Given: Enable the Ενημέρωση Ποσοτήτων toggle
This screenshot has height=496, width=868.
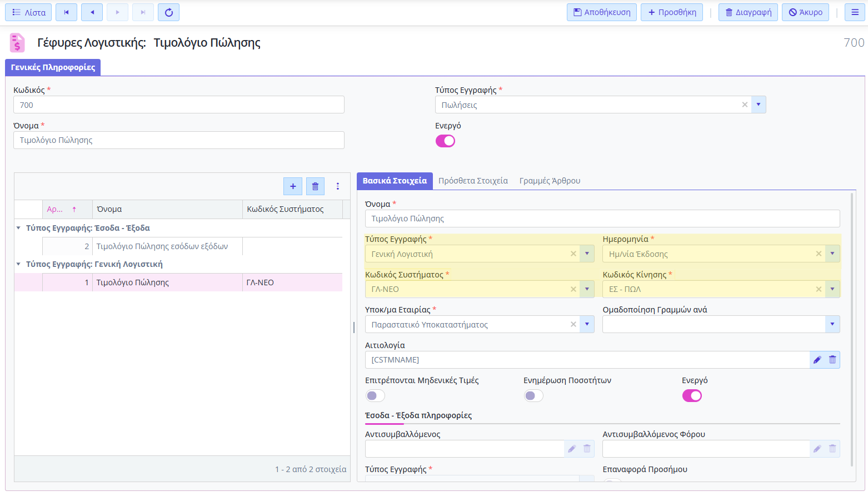Looking at the screenshot, I should click(533, 396).
